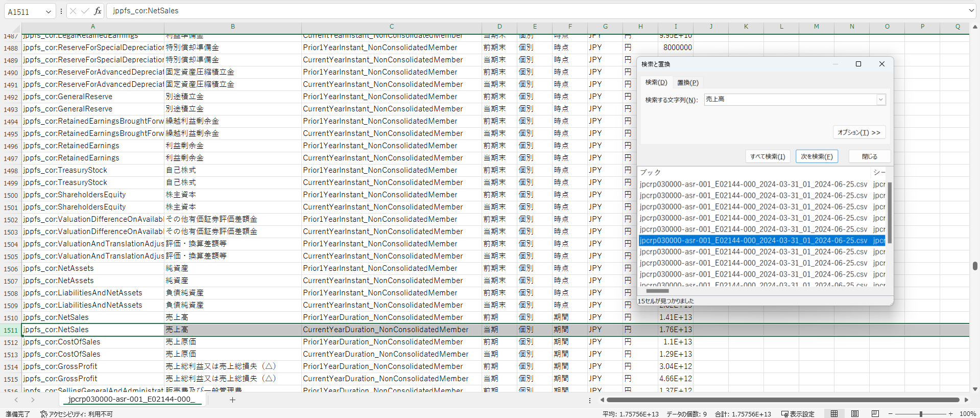
Task: Switch to the 置換(P) replace tab
Action: pos(687,83)
